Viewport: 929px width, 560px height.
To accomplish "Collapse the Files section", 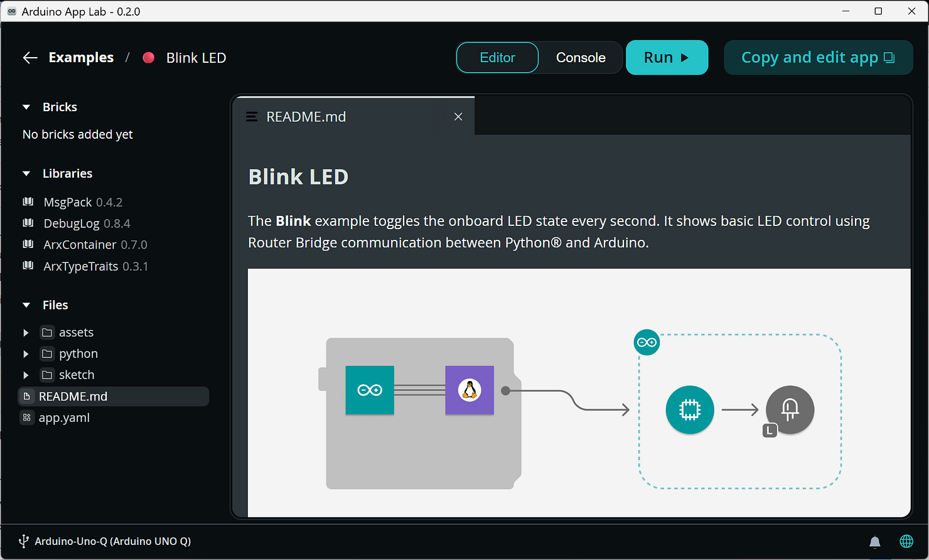I will click(26, 305).
